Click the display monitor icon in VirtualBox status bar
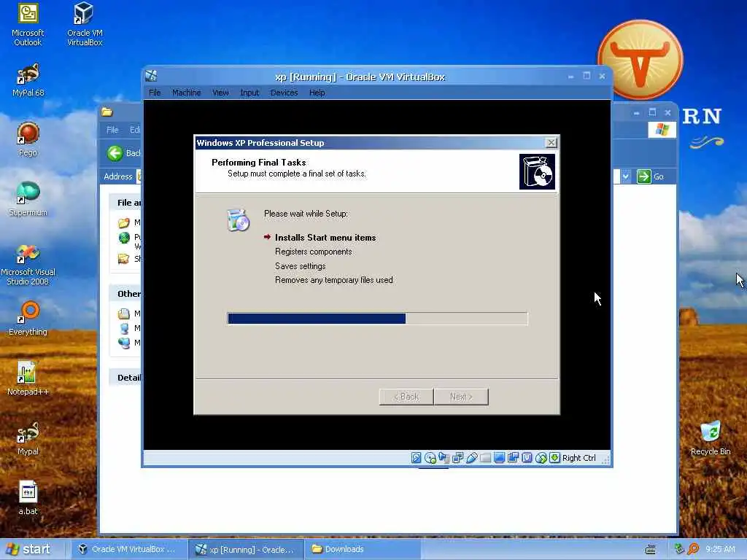Image resolution: width=747 pixels, height=560 pixels. pyautogui.click(x=499, y=458)
